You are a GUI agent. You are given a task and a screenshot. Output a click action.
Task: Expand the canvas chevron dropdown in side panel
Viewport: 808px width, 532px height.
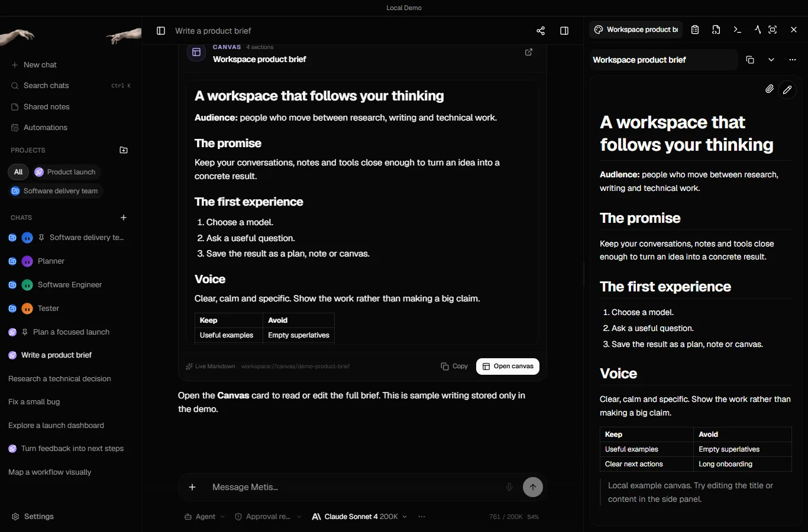coord(771,60)
